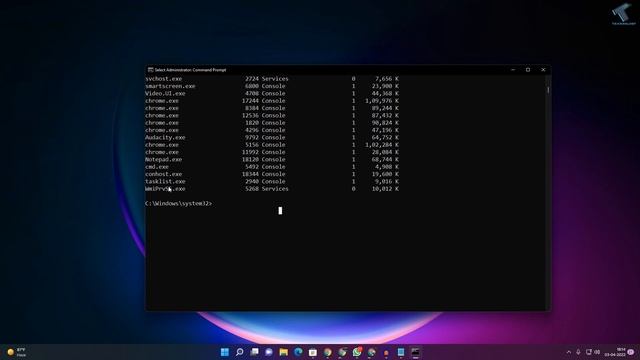
Task: Click PID 1820 of chrome.exe
Action: pos(252,123)
